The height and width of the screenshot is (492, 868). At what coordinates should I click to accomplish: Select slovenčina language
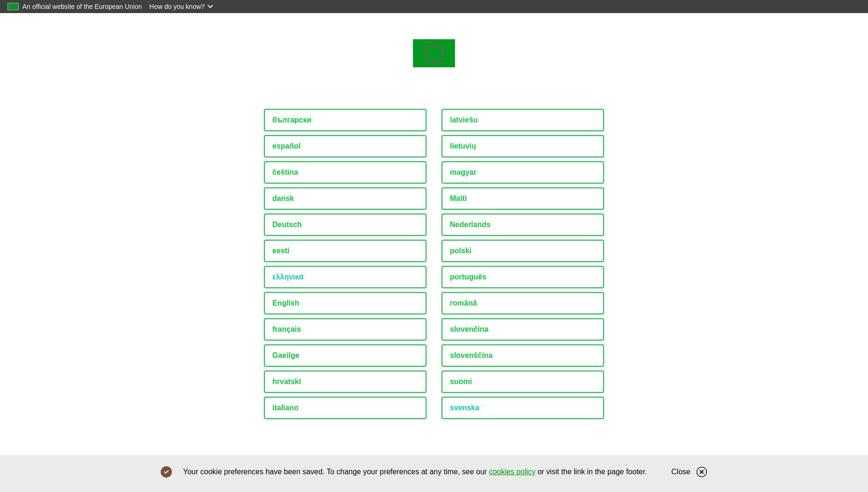(x=523, y=329)
